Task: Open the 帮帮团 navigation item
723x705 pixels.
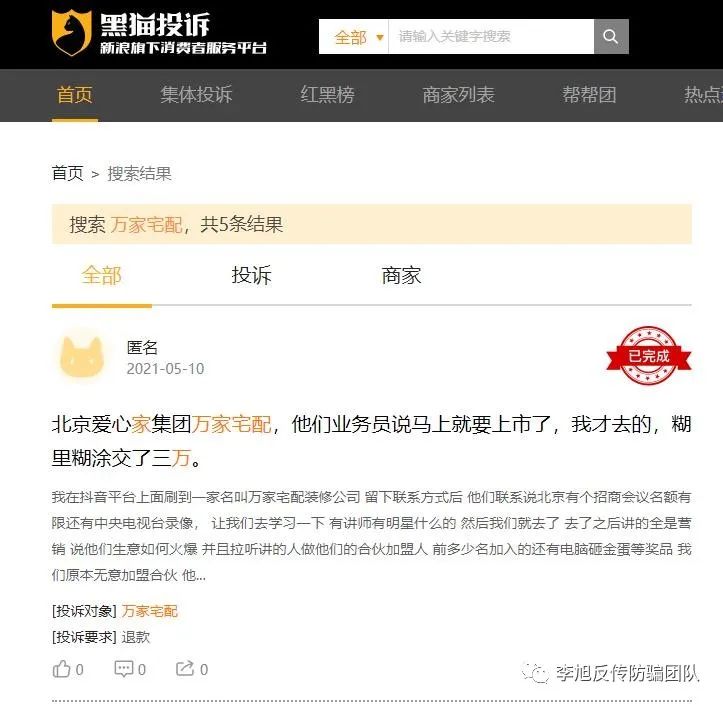Action: [589, 95]
